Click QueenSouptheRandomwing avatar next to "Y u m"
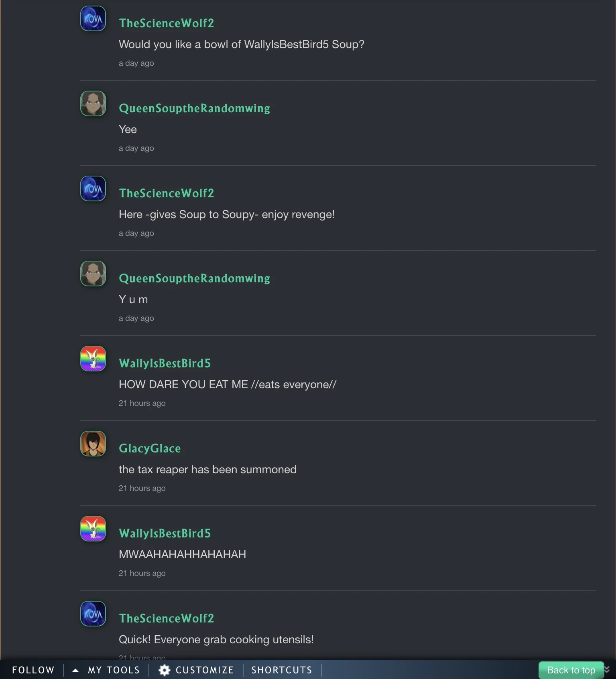The width and height of the screenshot is (616, 679). coord(93,274)
